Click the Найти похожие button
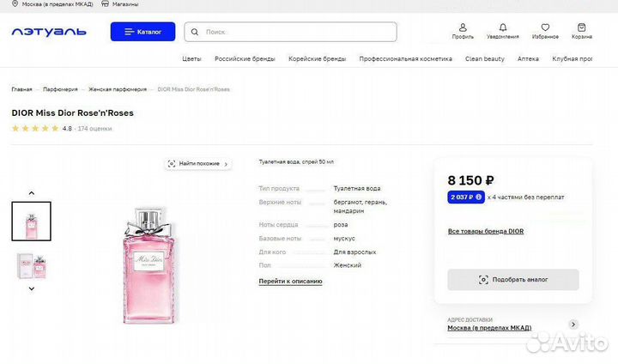 (x=198, y=164)
